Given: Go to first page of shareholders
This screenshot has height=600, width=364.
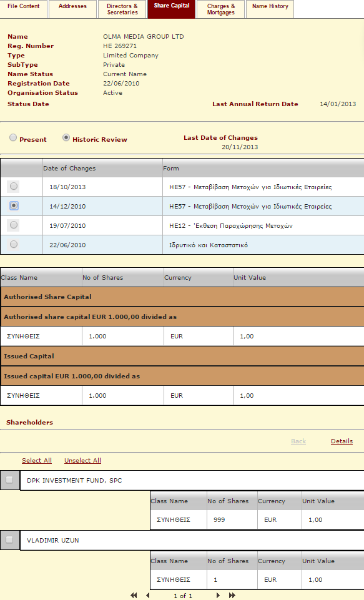Looking at the screenshot, I should tap(134, 596).
